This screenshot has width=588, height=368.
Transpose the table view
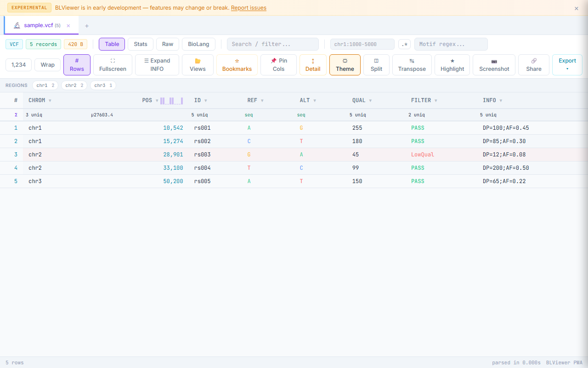(x=412, y=64)
